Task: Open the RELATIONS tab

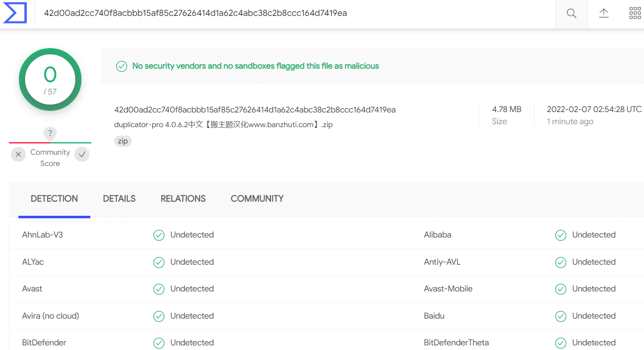Action: 183,199
